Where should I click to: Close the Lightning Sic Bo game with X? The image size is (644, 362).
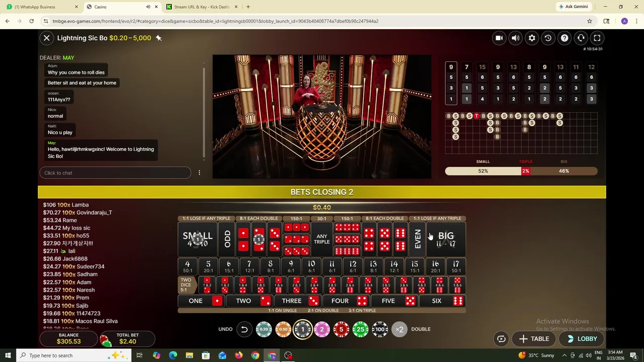point(46,38)
